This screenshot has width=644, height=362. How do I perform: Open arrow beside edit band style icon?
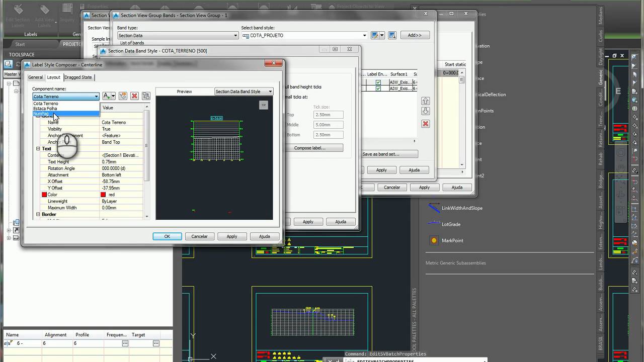click(x=382, y=35)
